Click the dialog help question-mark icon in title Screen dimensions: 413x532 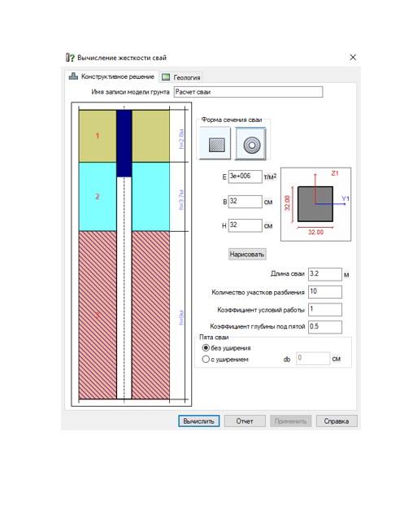[x=70, y=58]
